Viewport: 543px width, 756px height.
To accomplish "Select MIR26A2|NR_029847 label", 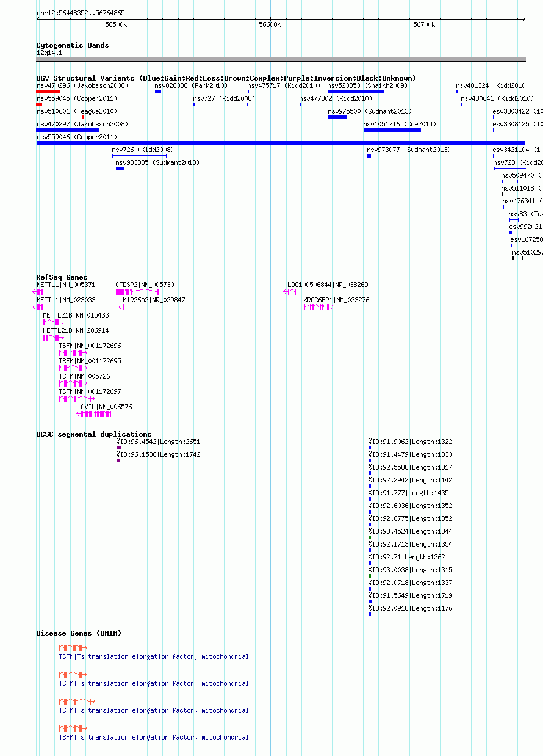I will click(154, 300).
